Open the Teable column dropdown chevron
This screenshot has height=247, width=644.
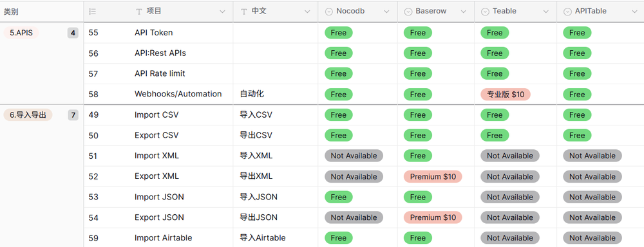tap(546, 12)
